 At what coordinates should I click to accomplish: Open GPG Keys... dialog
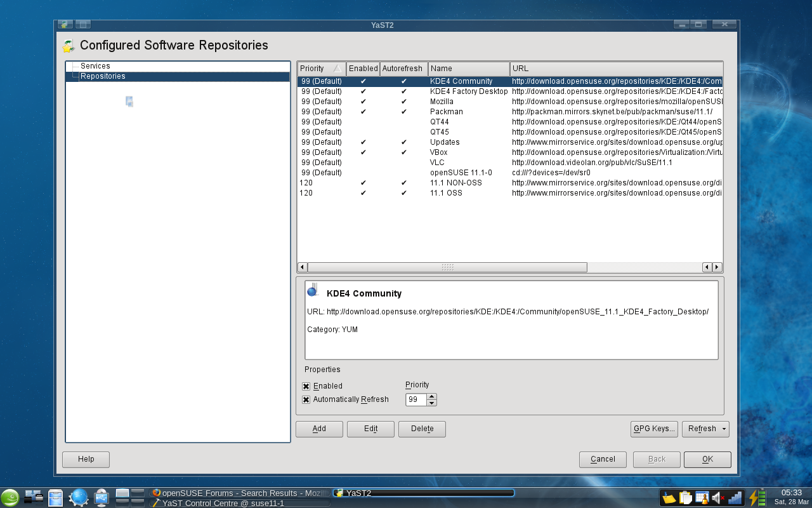tap(654, 429)
